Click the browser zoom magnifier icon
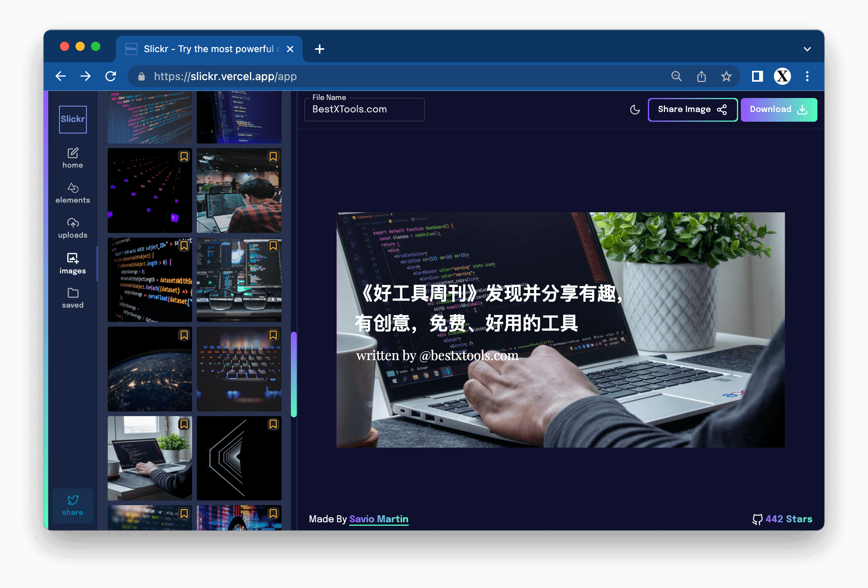Screen dimensions: 868x588 [676, 76]
